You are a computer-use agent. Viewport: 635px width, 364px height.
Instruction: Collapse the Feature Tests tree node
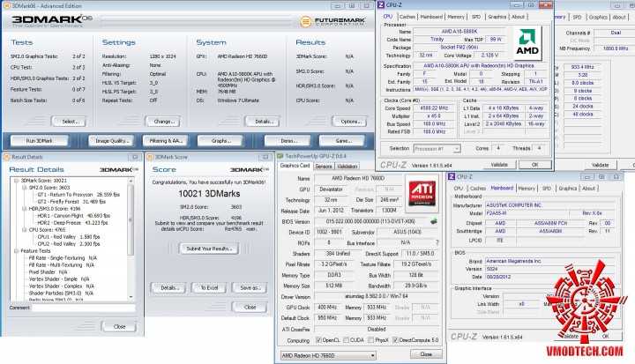click(16, 251)
